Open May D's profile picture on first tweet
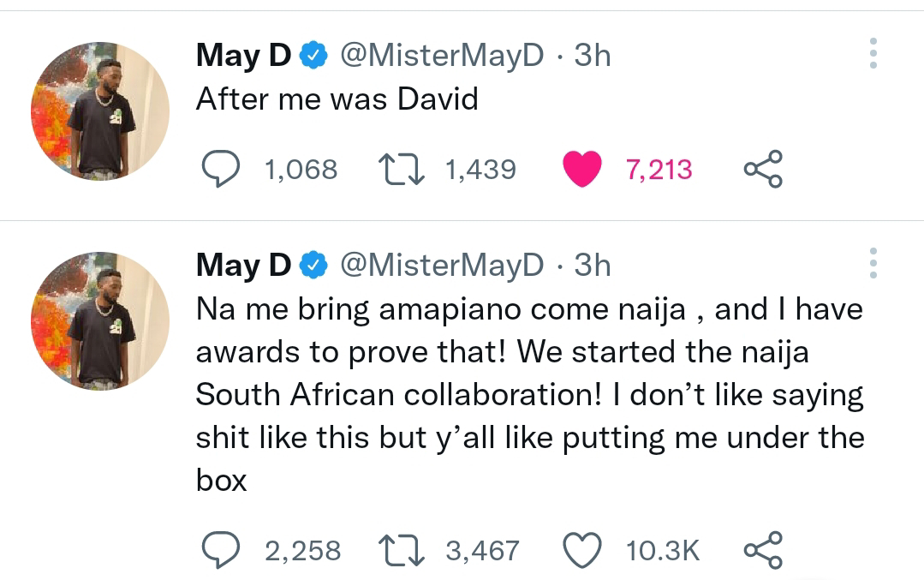The image size is (924, 580). coord(100,111)
